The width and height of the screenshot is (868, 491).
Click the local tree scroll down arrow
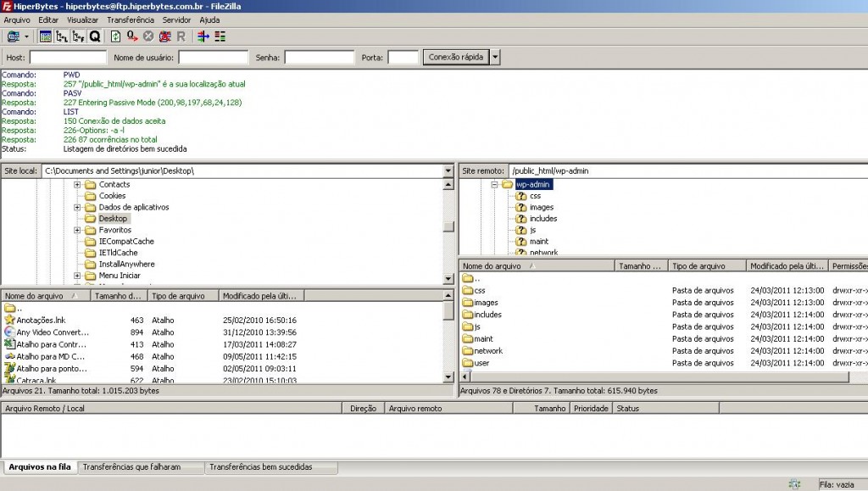pyautogui.click(x=448, y=279)
